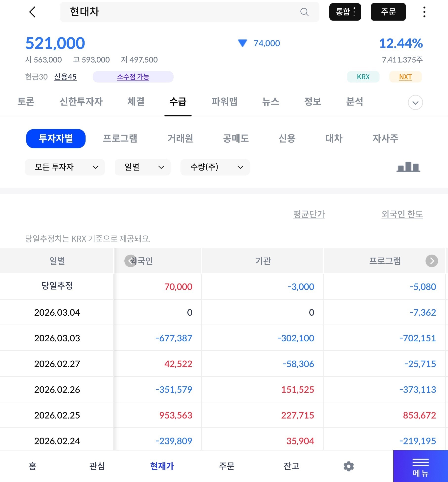Click the 12.44% change rate

(x=401, y=43)
